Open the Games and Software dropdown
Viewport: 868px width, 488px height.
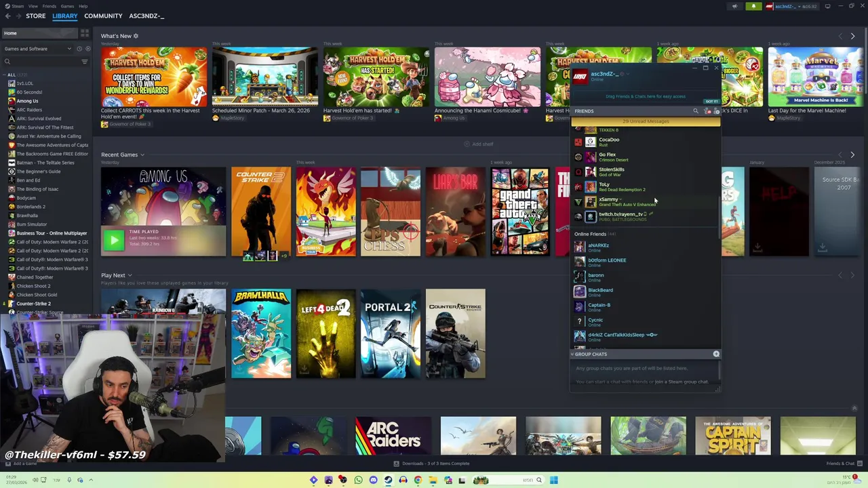[x=37, y=49]
